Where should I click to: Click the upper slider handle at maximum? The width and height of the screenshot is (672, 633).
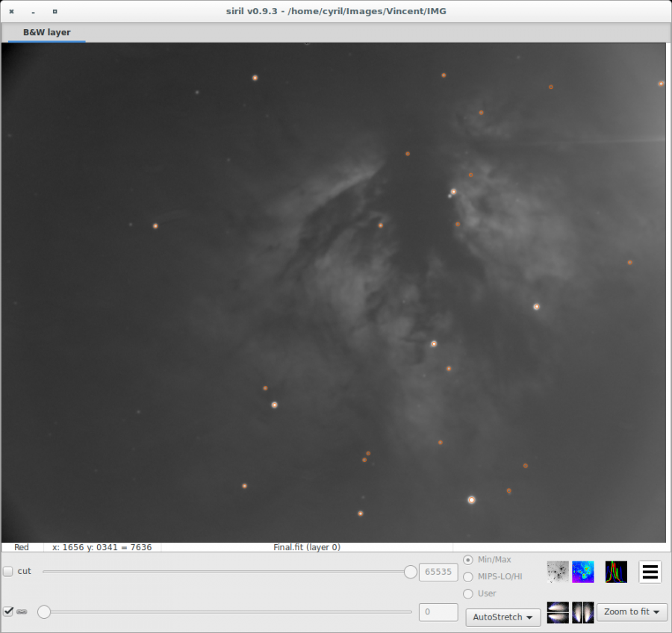tap(410, 572)
